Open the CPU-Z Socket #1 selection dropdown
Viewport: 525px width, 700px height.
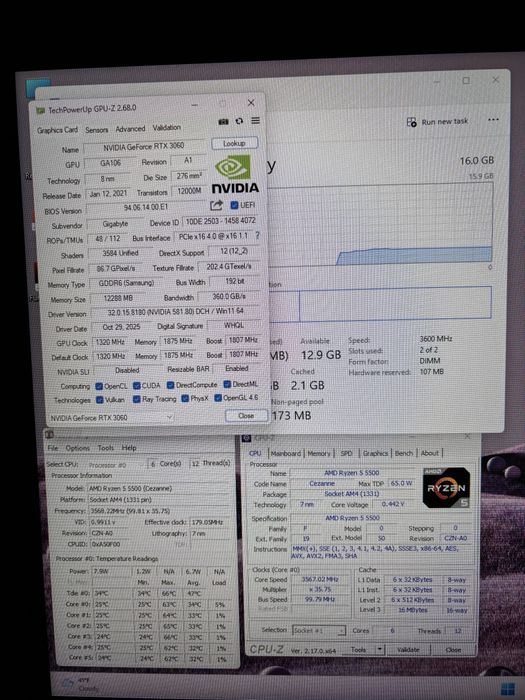pos(319,630)
